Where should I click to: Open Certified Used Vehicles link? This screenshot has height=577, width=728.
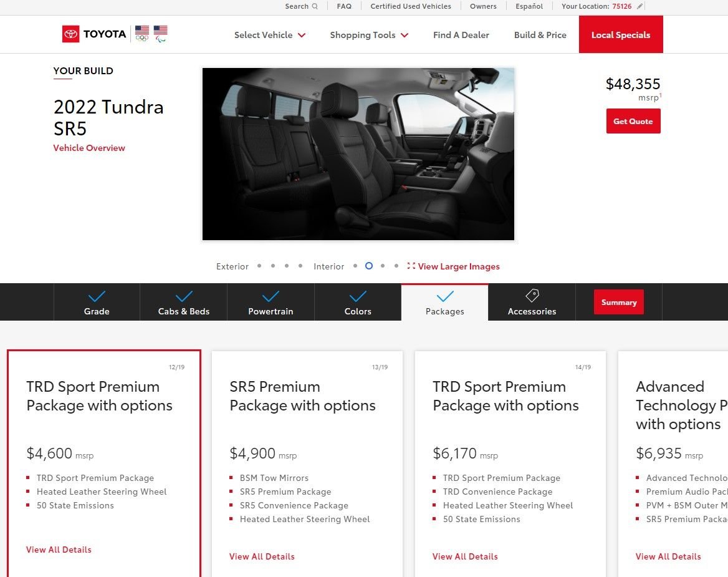point(411,6)
